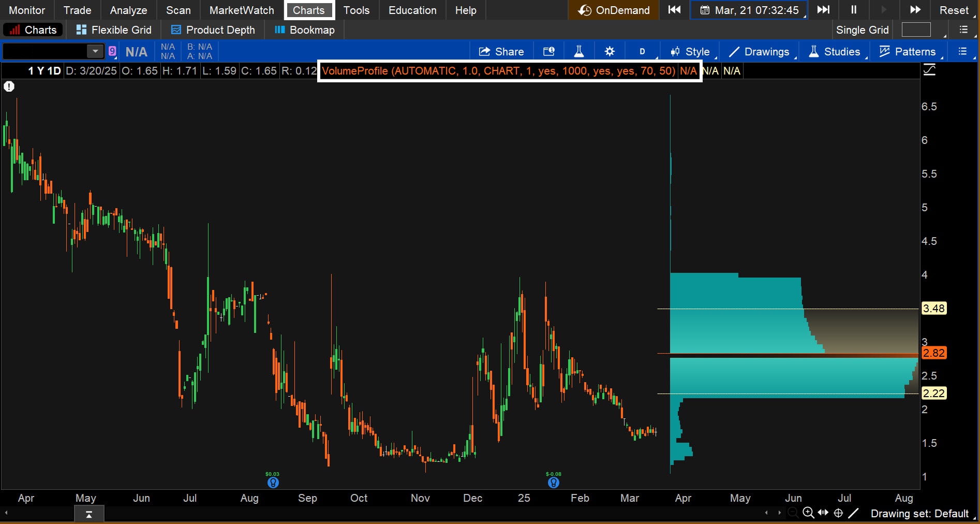
Task: Open the Tools menu
Action: point(356,10)
